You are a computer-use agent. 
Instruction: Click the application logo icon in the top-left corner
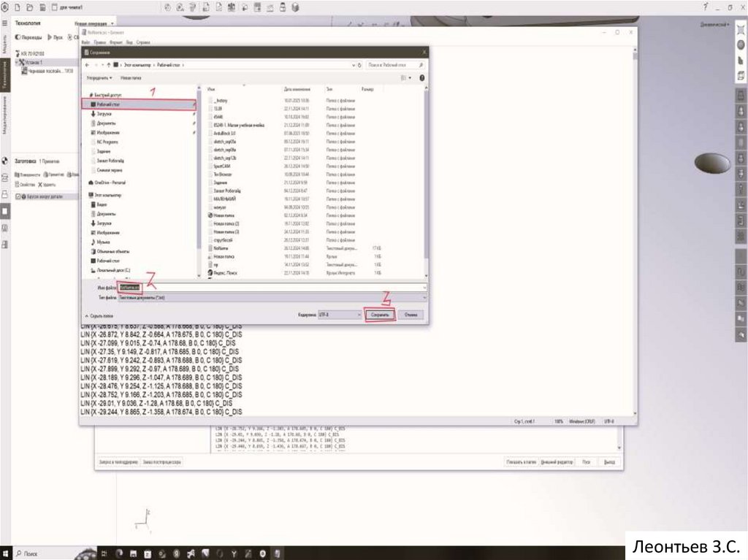(x=6, y=7)
